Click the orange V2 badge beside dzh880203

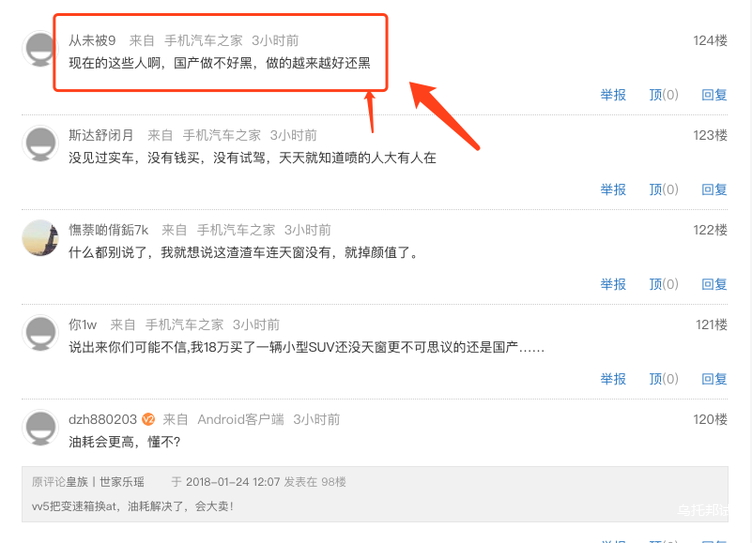[148, 419]
